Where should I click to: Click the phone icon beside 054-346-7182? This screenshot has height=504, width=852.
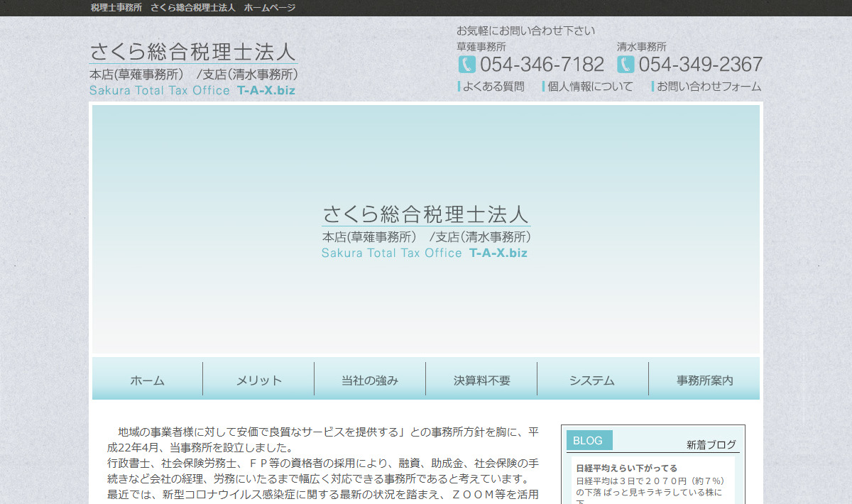coord(466,65)
